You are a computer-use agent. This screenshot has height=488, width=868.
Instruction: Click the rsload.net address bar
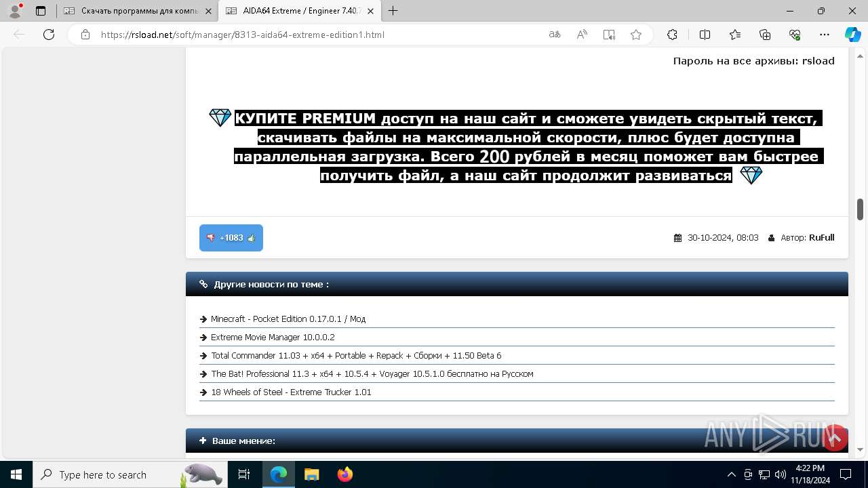click(319, 35)
